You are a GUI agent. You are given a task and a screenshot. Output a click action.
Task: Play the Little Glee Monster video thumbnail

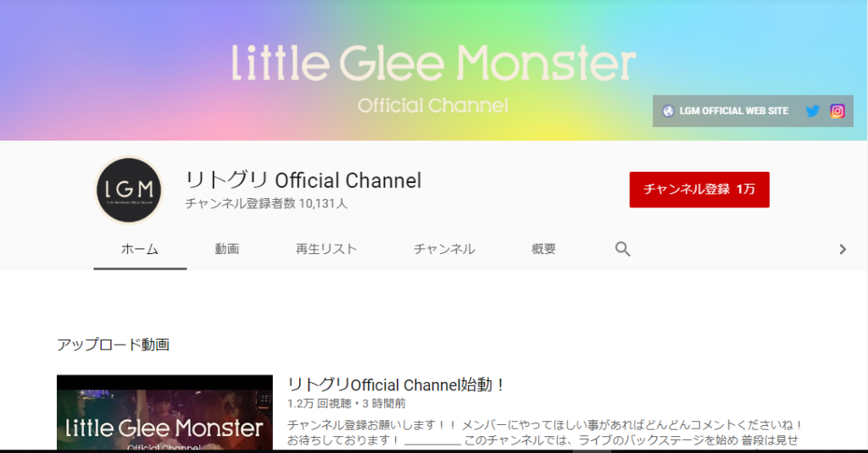pos(164,412)
